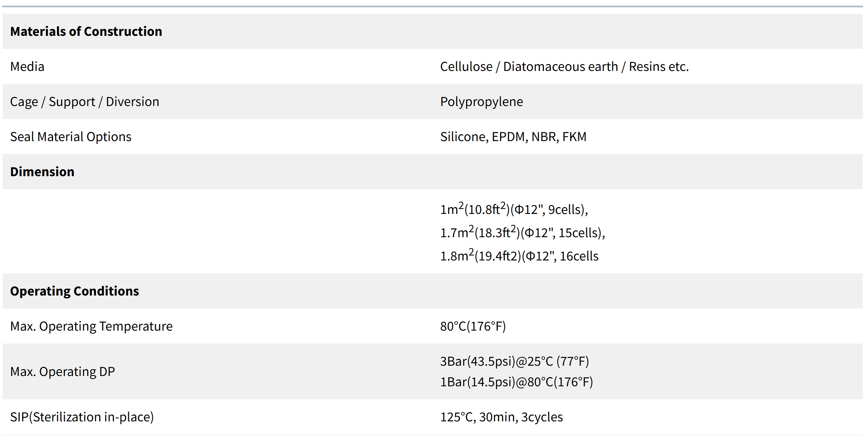
Task: Select Max. Operating Temperature label
Action: 92,326
